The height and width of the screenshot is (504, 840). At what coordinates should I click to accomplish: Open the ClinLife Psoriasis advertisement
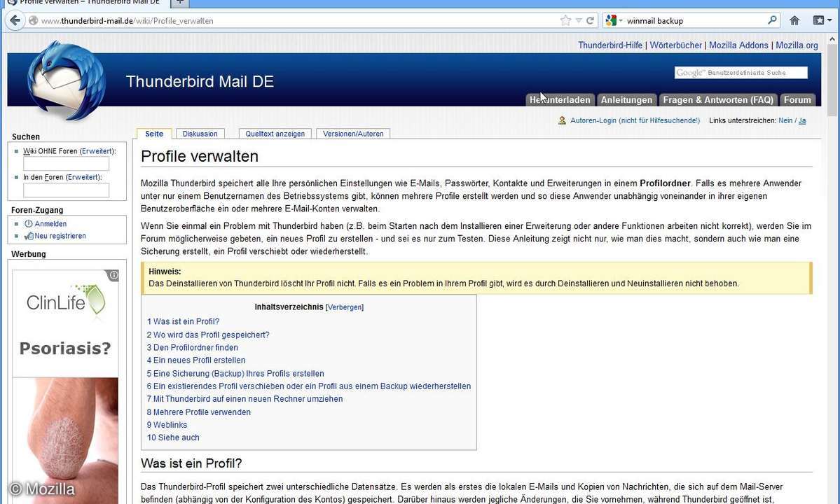coord(65,386)
